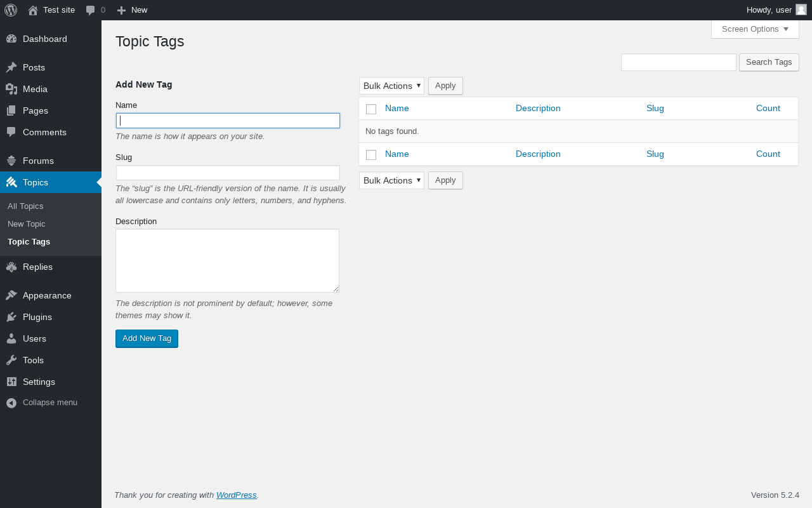Click the WordPress logo icon

coord(11,10)
